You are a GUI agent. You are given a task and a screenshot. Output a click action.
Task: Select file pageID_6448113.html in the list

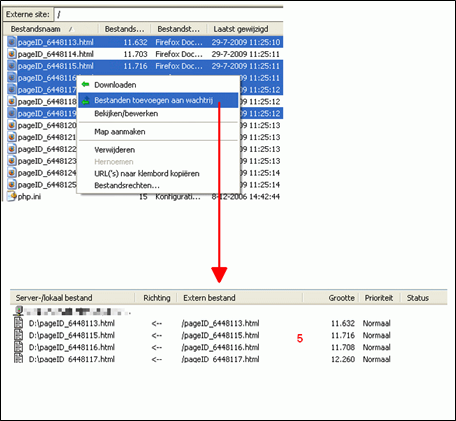55,42
